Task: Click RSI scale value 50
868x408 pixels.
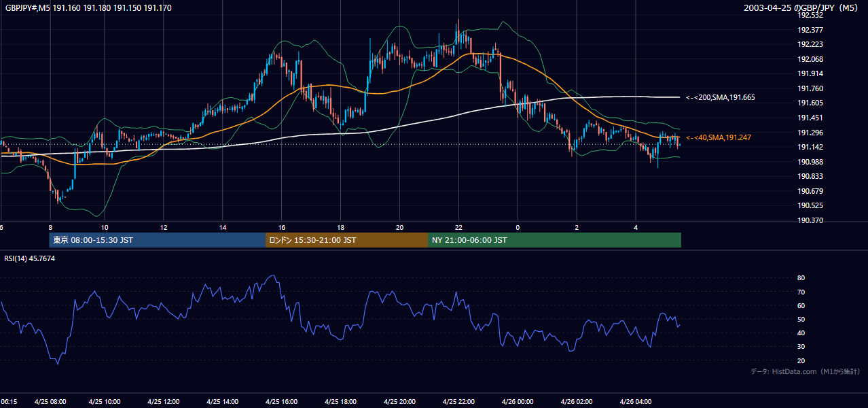Action: [801, 319]
